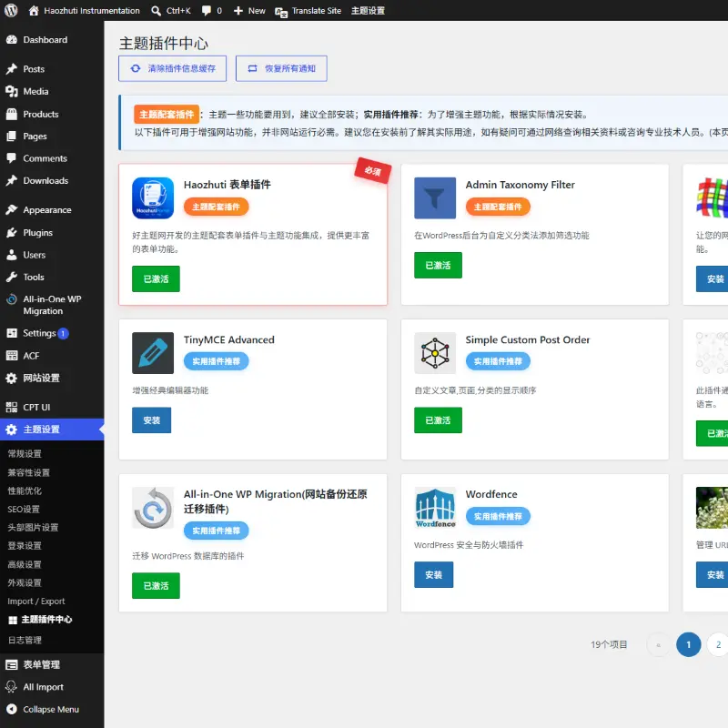Click the All-in-One WP Migration card icon
The width and height of the screenshot is (728, 728).
coord(153,508)
